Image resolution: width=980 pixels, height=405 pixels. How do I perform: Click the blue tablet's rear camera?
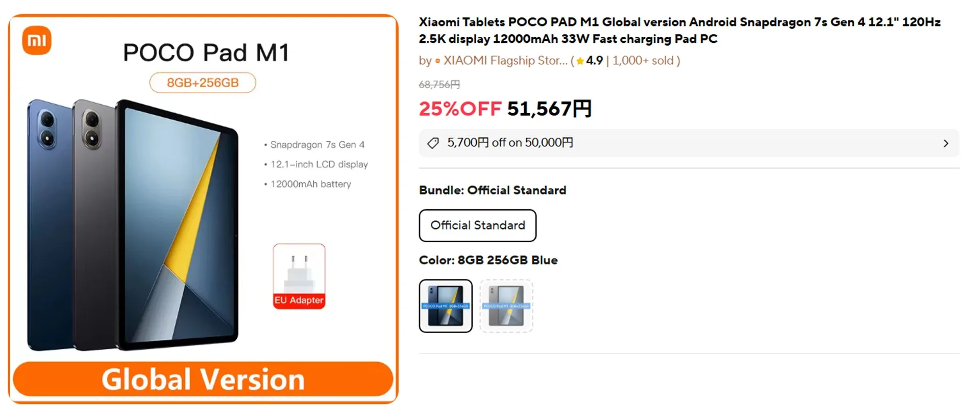pyautogui.click(x=47, y=129)
